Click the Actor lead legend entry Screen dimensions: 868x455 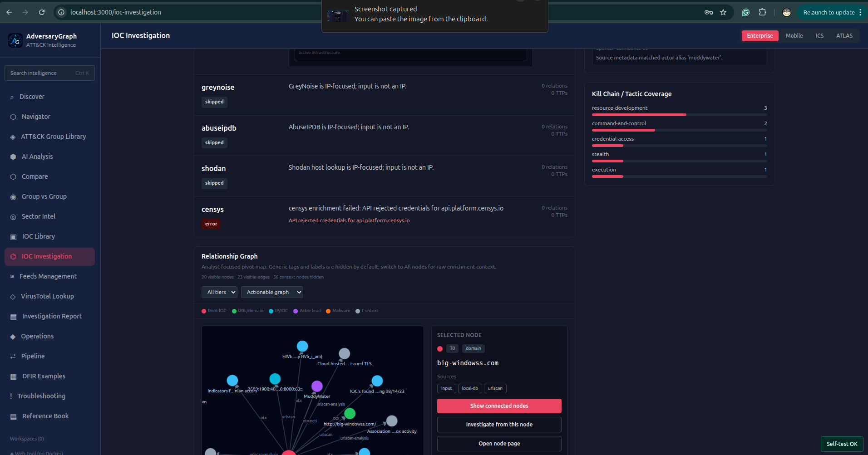(x=307, y=311)
